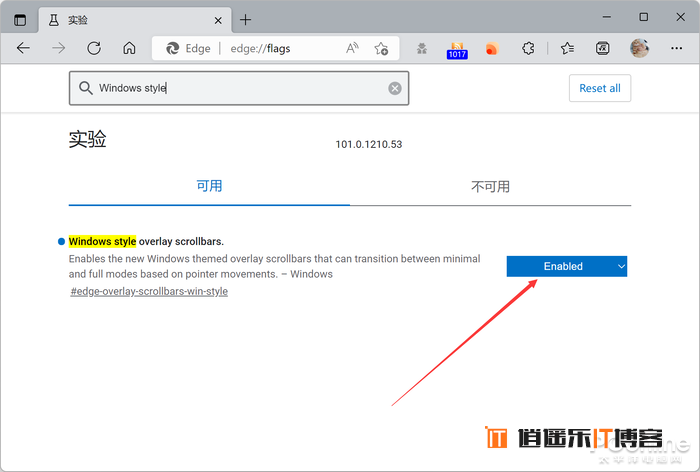Click the Reset all button

[x=600, y=88]
